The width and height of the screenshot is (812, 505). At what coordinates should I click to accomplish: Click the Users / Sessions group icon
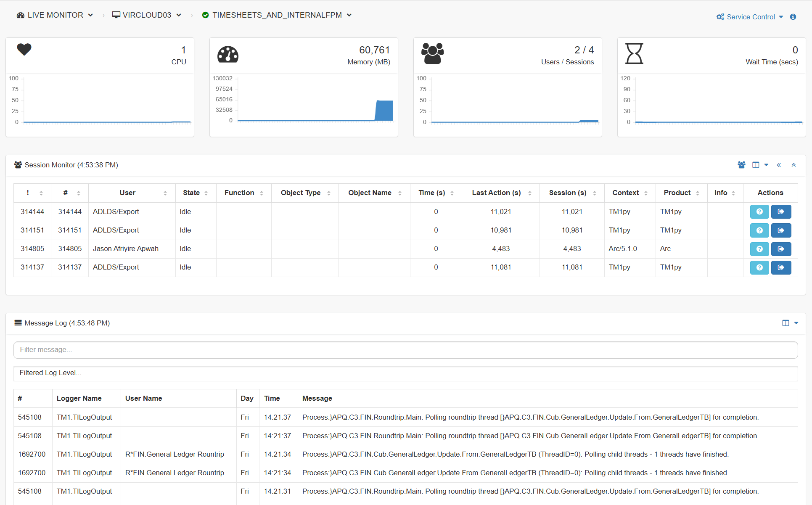(x=432, y=53)
